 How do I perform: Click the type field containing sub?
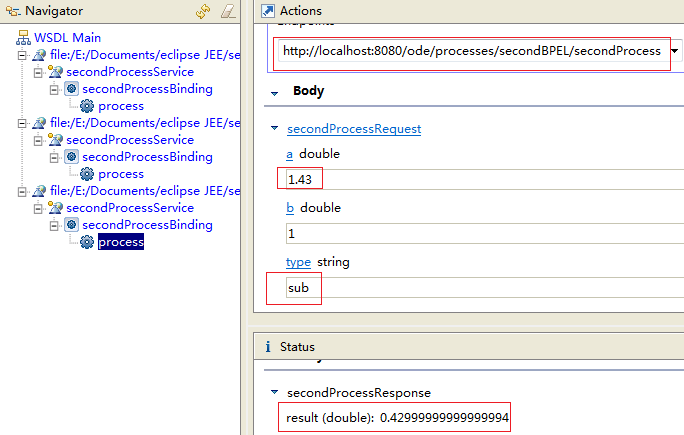pyautogui.click(x=485, y=288)
